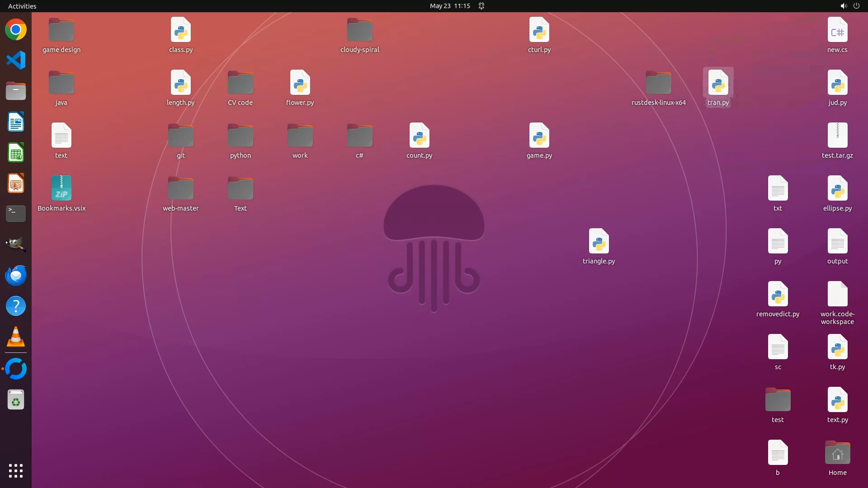The image size is (868, 488).
Task: Select the Bookmarks.vsix zip file
Action: [61, 188]
